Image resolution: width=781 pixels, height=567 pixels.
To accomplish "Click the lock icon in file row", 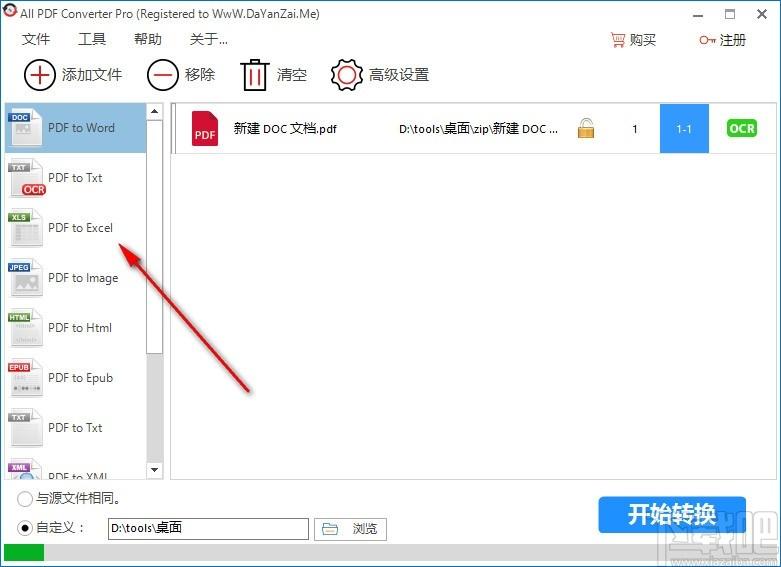I will pos(586,129).
